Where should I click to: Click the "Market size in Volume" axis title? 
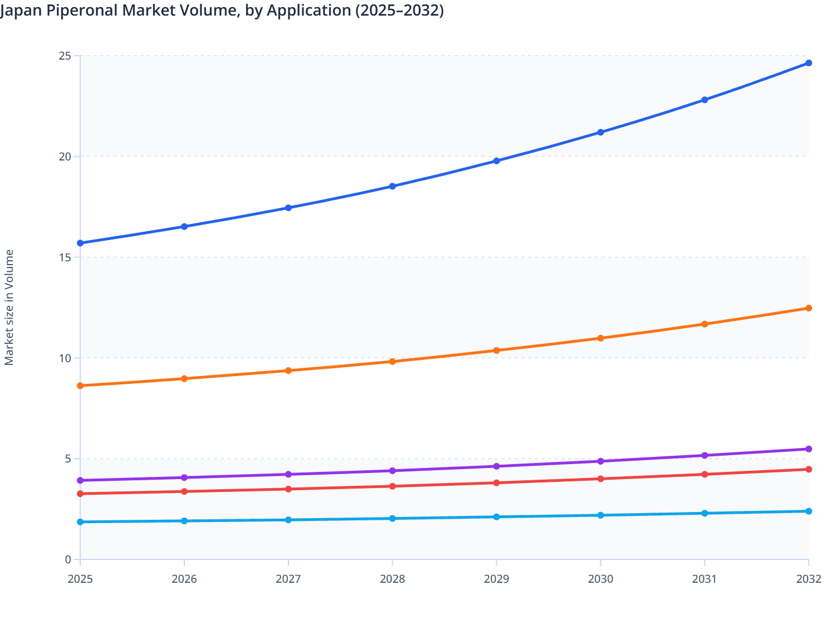point(9,308)
